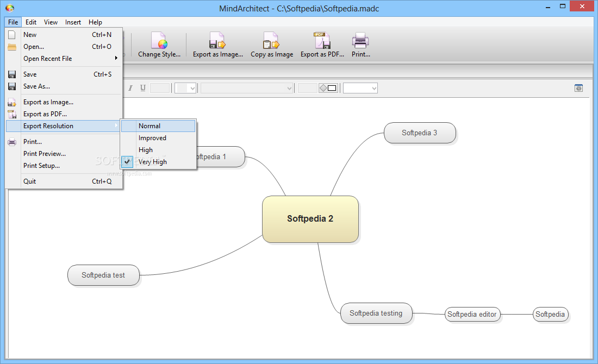
Task: Open the rightmost format bar dropdown
Action: point(360,88)
